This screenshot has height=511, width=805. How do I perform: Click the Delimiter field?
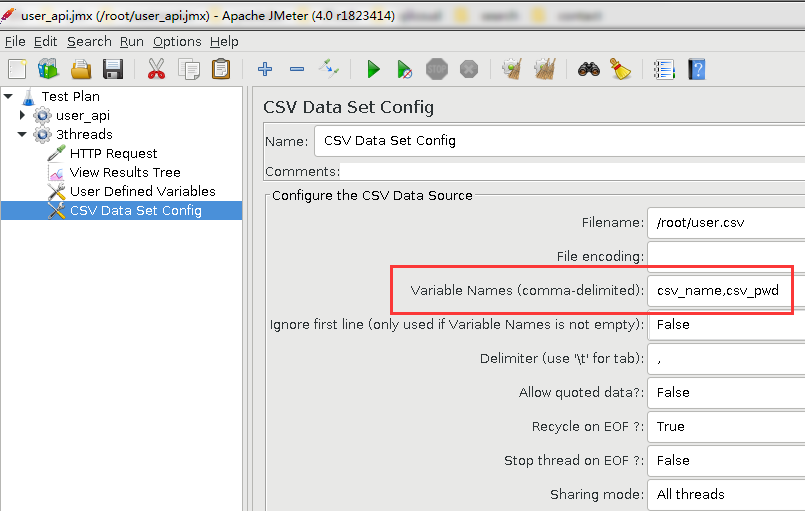tap(726, 358)
